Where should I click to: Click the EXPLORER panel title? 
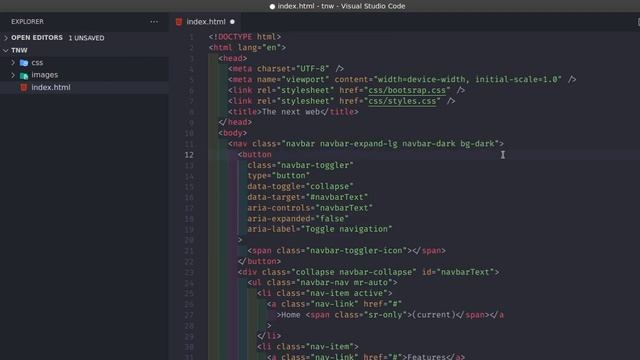pos(27,22)
